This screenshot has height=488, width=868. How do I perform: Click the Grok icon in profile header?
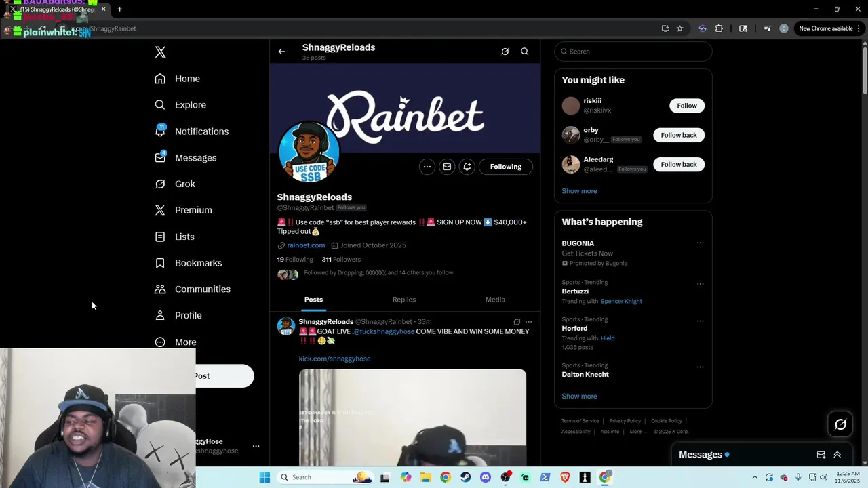pyautogui.click(x=505, y=52)
